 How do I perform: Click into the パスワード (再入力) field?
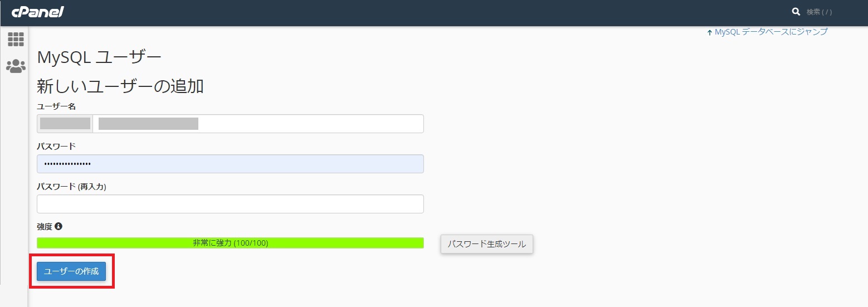[x=230, y=204]
